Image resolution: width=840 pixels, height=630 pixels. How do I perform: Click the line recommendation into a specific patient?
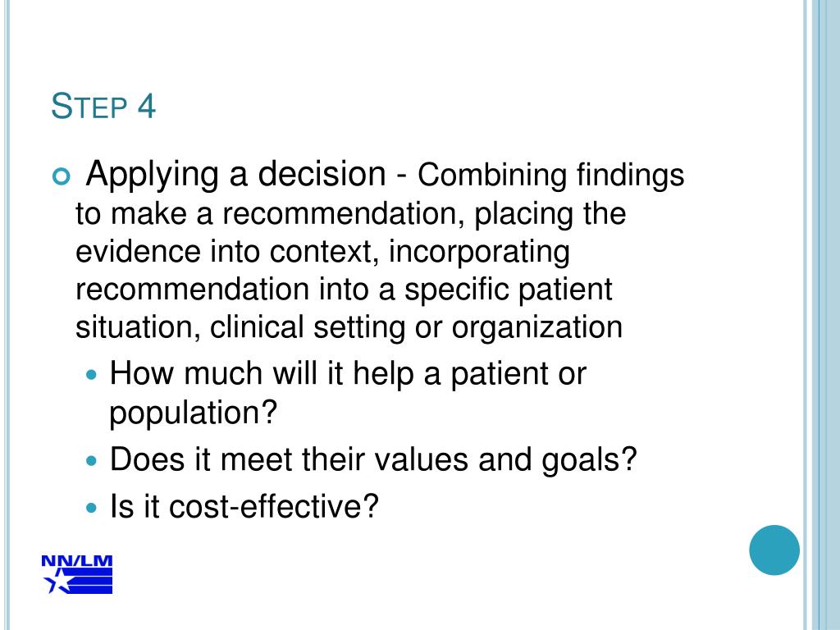point(344,290)
